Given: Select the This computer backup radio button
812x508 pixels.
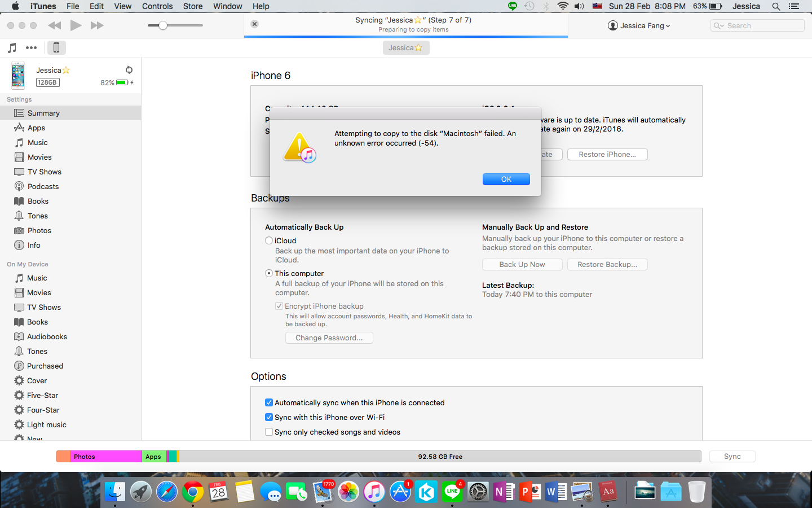Looking at the screenshot, I should tap(269, 273).
